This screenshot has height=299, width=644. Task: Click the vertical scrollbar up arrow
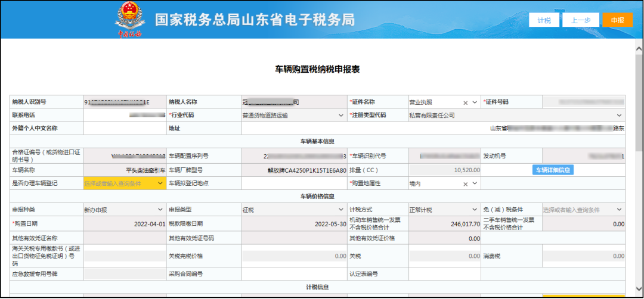[639, 49]
